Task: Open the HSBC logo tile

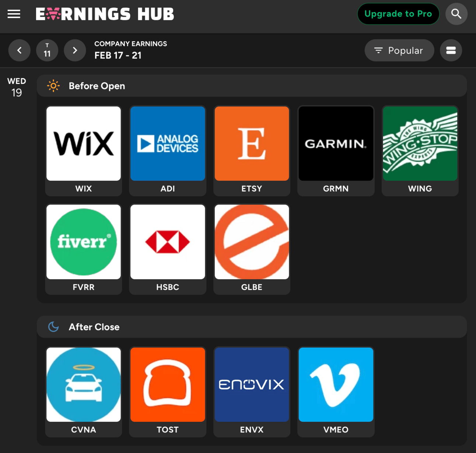Action: pyautogui.click(x=168, y=242)
